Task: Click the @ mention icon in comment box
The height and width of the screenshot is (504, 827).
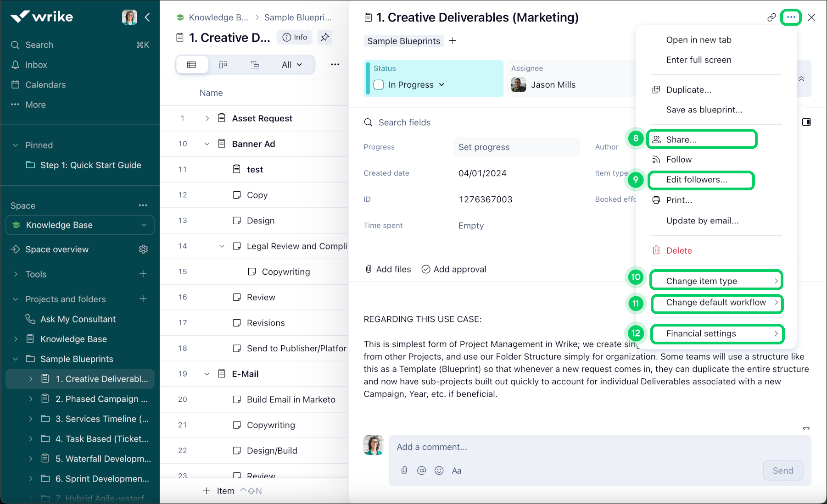Action: point(421,471)
